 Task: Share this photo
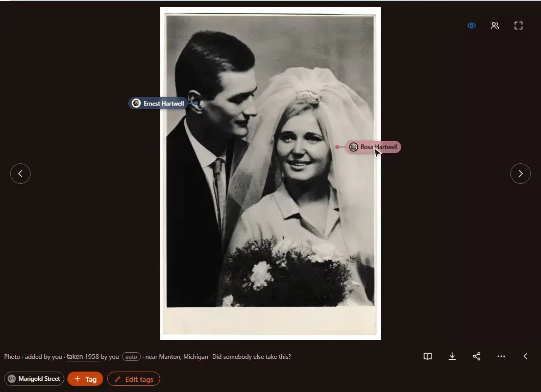pos(477,356)
